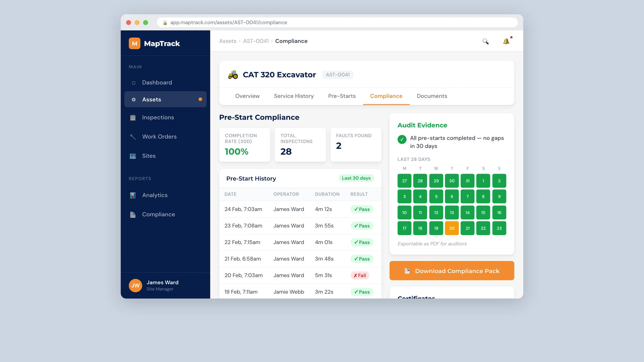Click the lock icon in address bar
The width and height of the screenshot is (644, 362).
pyautogui.click(x=165, y=23)
